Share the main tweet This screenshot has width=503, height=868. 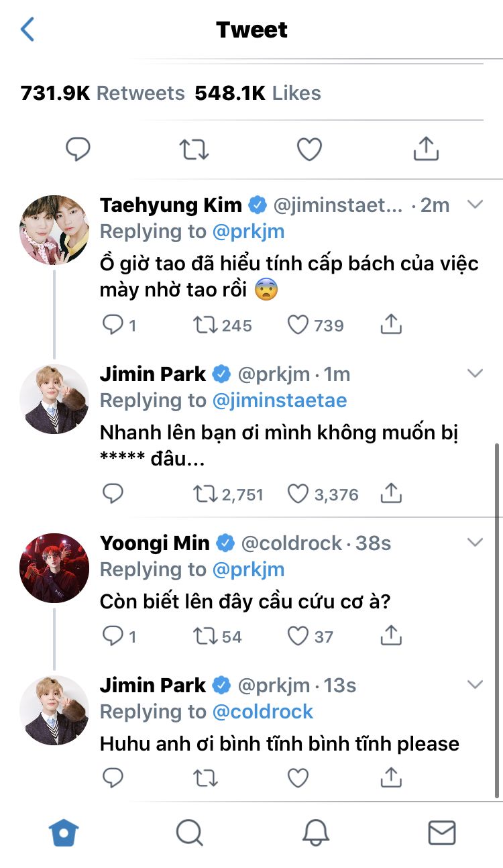click(425, 149)
